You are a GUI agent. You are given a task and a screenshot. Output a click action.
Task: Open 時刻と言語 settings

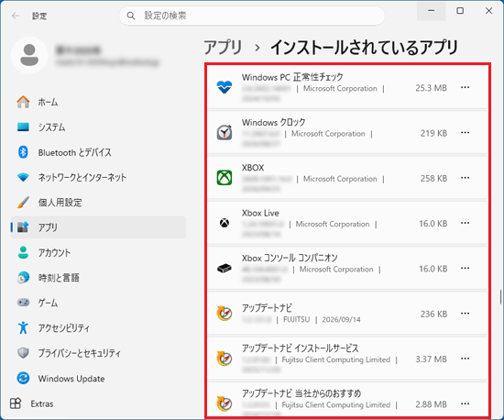coord(98,278)
